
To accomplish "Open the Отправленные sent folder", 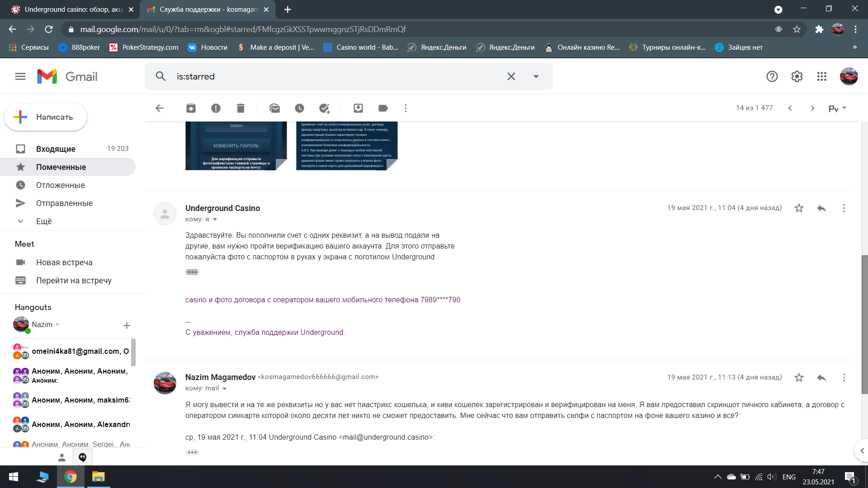I will pos(68,203).
